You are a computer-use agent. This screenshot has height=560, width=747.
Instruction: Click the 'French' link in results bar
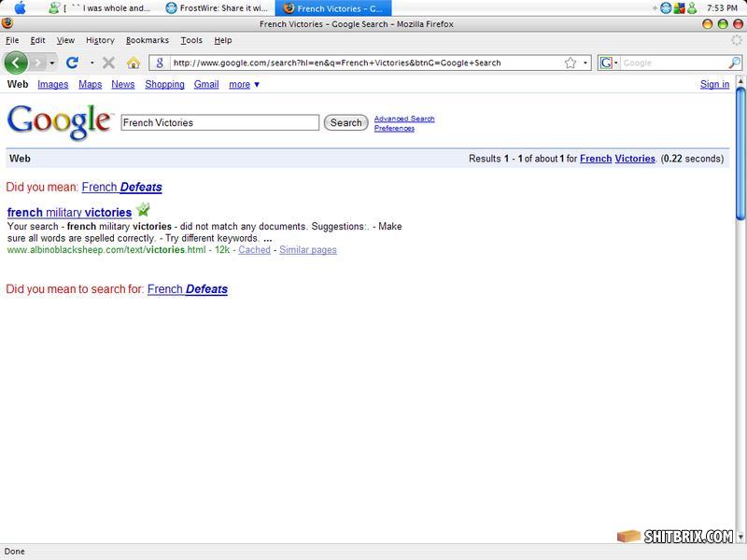(x=596, y=159)
